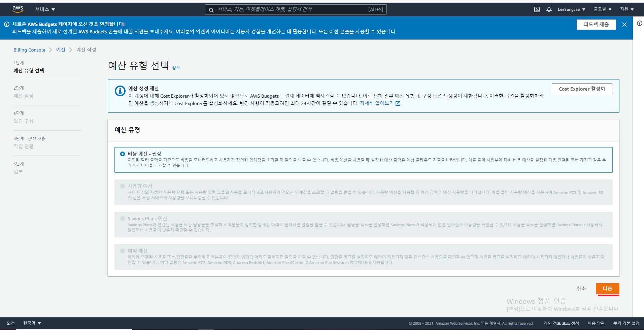Select step 3 알림 구성
644x330 pixels.
pos(24,121)
